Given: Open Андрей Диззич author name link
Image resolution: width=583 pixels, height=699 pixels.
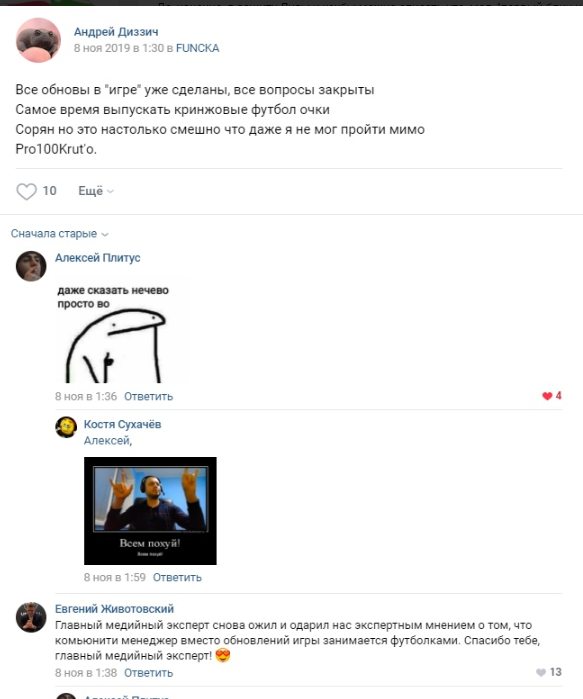Looking at the screenshot, I should [x=116, y=32].
